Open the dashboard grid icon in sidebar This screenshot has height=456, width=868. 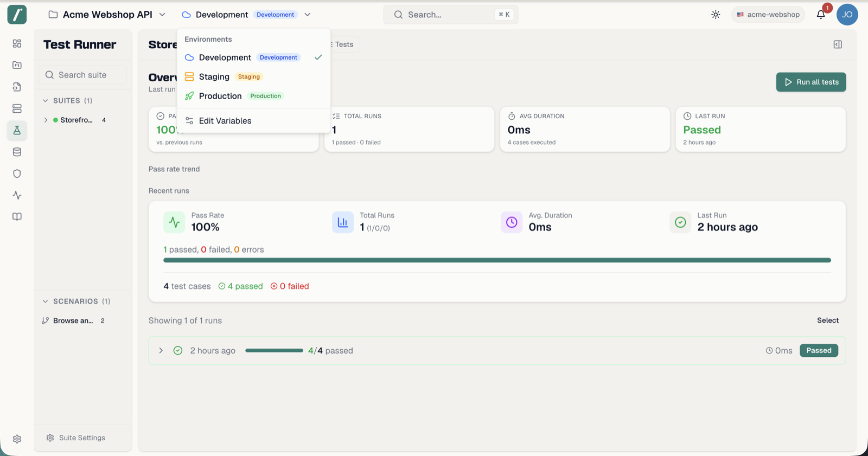17,43
